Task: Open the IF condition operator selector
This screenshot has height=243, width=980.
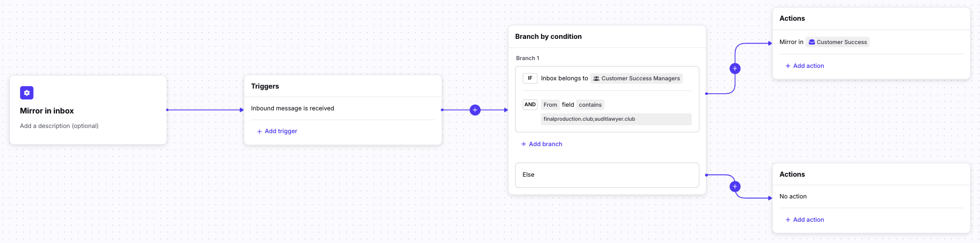Action: [530, 78]
